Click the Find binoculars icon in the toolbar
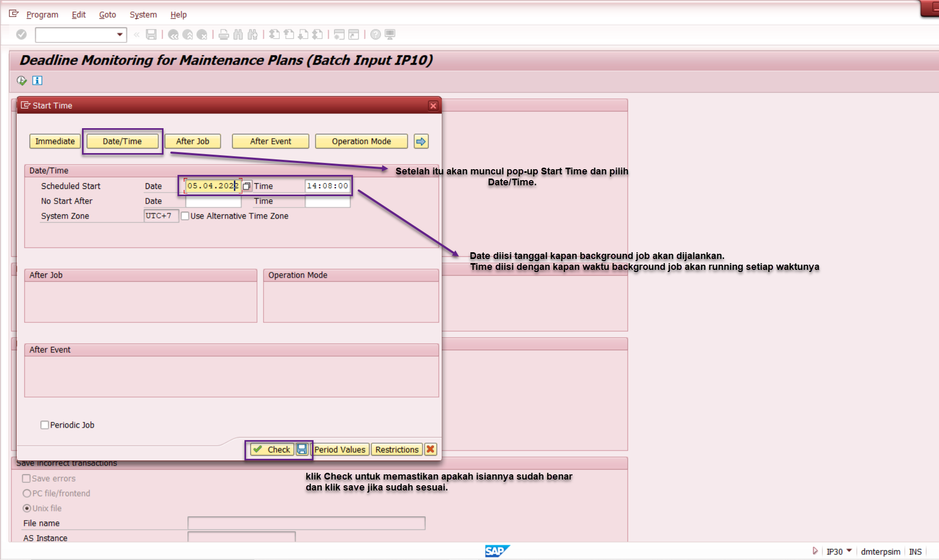 pos(238,35)
